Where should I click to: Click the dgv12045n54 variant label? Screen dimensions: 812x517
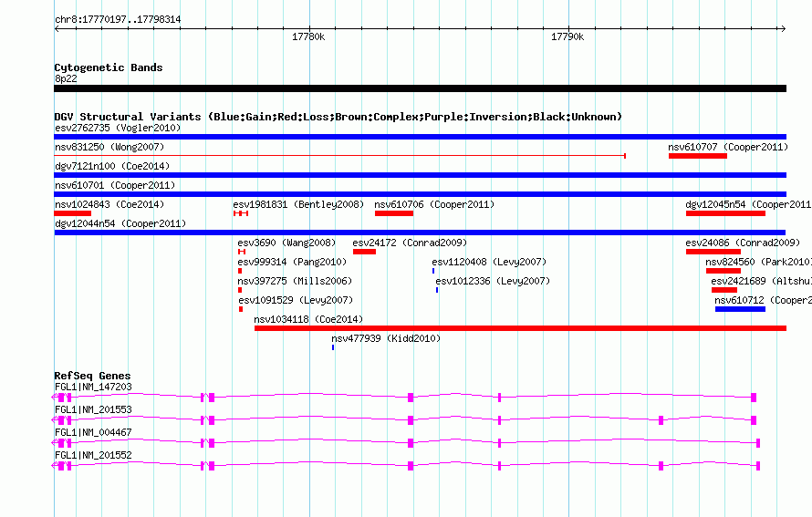[x=748, y=204]
